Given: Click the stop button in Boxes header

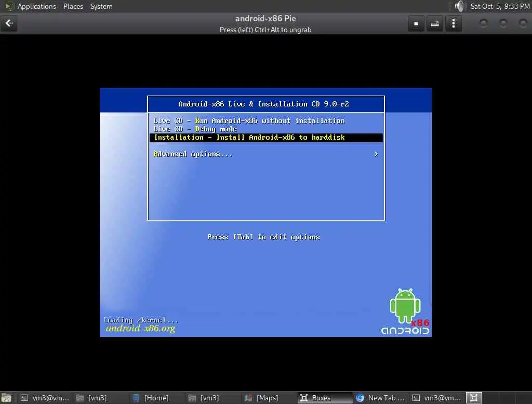Looking at the screenshot, I should coord(416,24).
